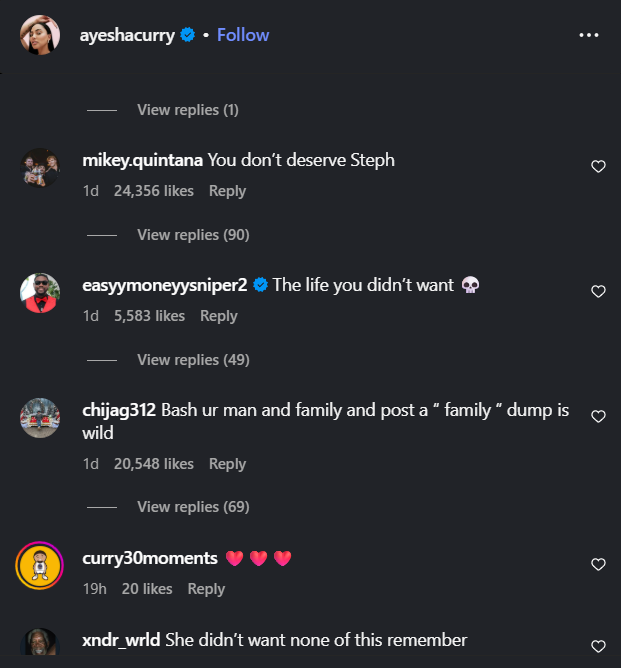
Task: Tap heart icon on xndr_wrld comment
Action: (598, 646)
